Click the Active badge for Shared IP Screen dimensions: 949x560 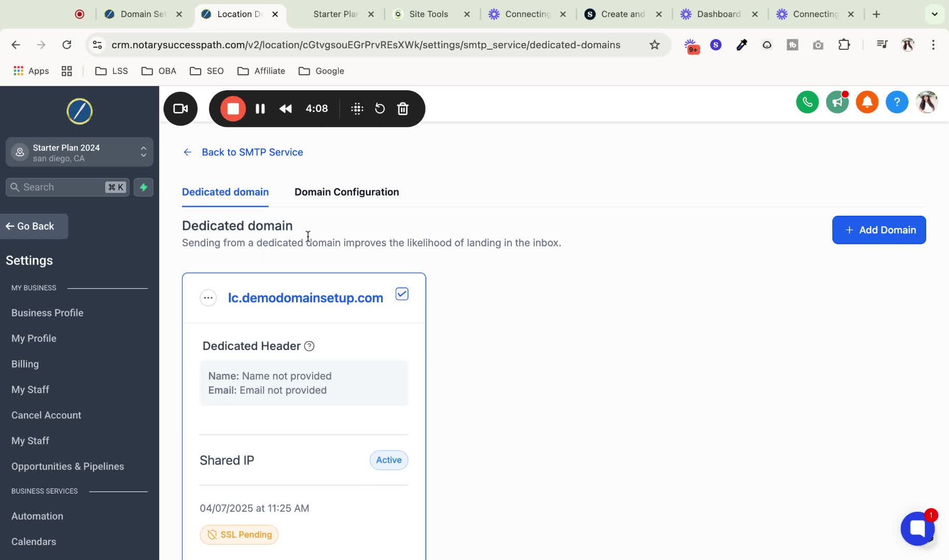389,460
